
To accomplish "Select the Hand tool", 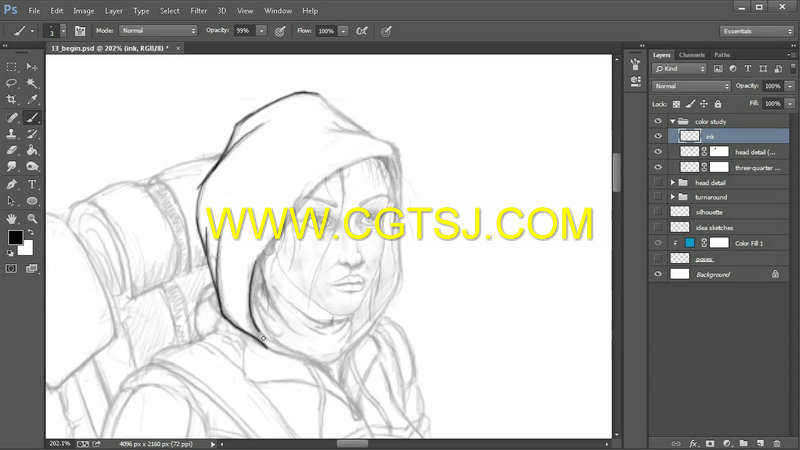I will (x=11, y=219).
